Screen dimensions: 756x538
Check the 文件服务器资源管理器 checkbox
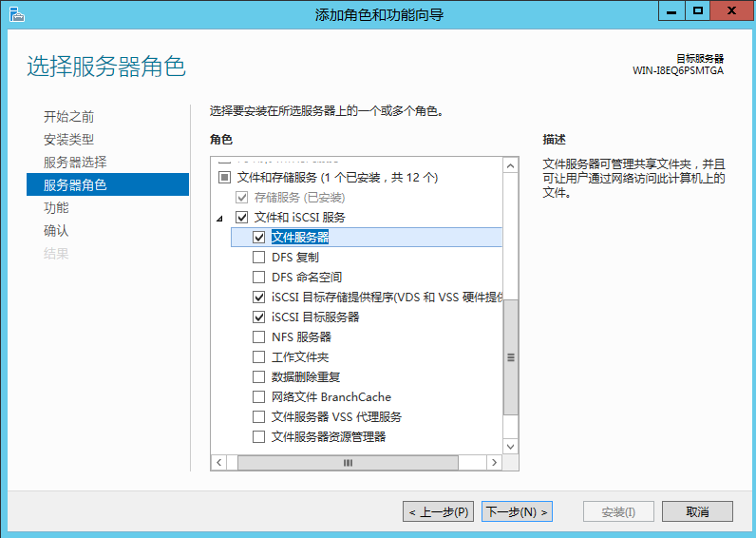[259, 436]
